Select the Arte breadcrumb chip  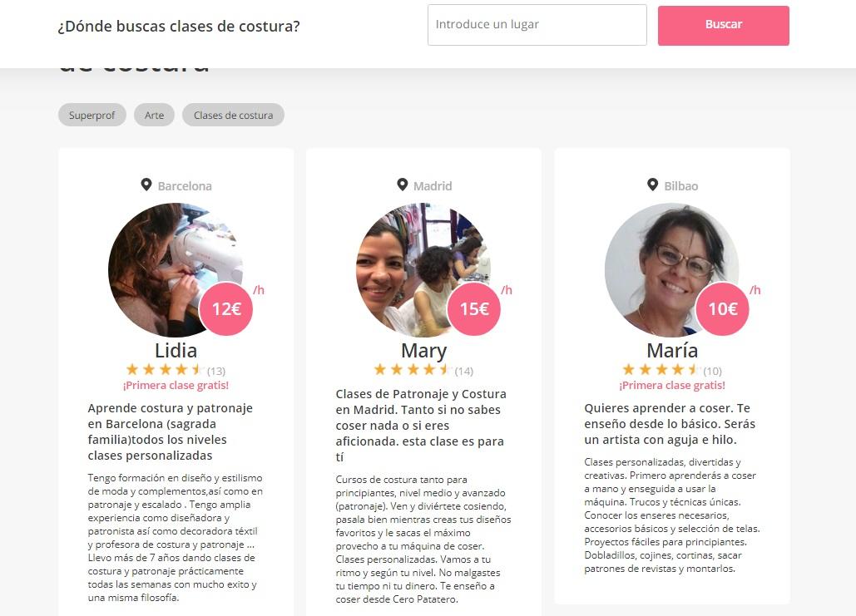point(154,115)
